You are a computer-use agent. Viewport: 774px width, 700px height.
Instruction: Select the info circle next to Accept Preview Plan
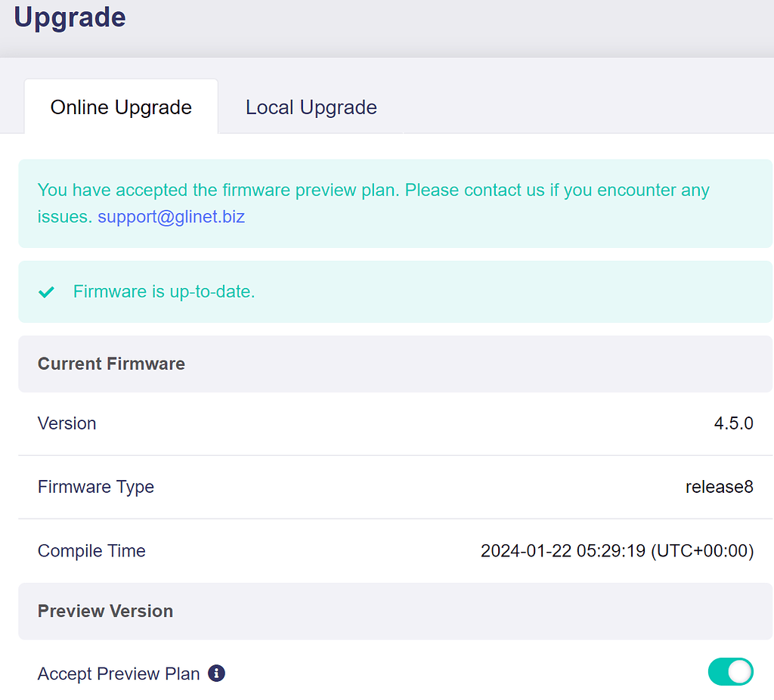pyautogui.click(x=215, y=673)
